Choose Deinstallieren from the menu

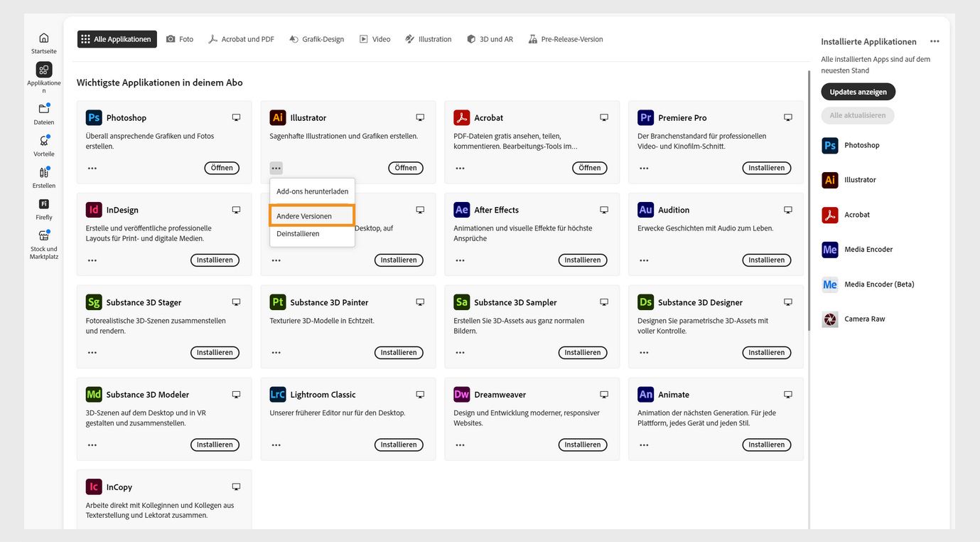(x=312, y=233)
